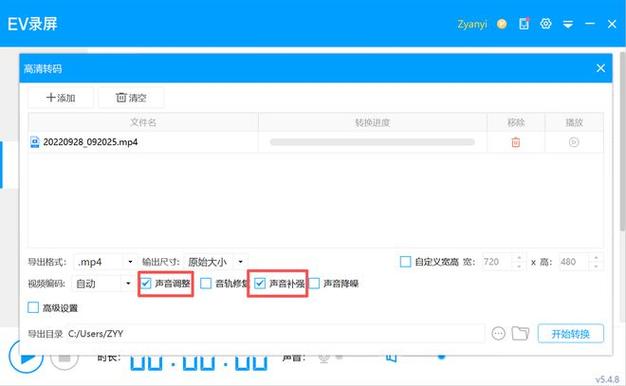This screenshot has height=386, width=626.
Task: Open the 输出尺寸 原始大小 dropdown
Action: (x=216, y=262)
